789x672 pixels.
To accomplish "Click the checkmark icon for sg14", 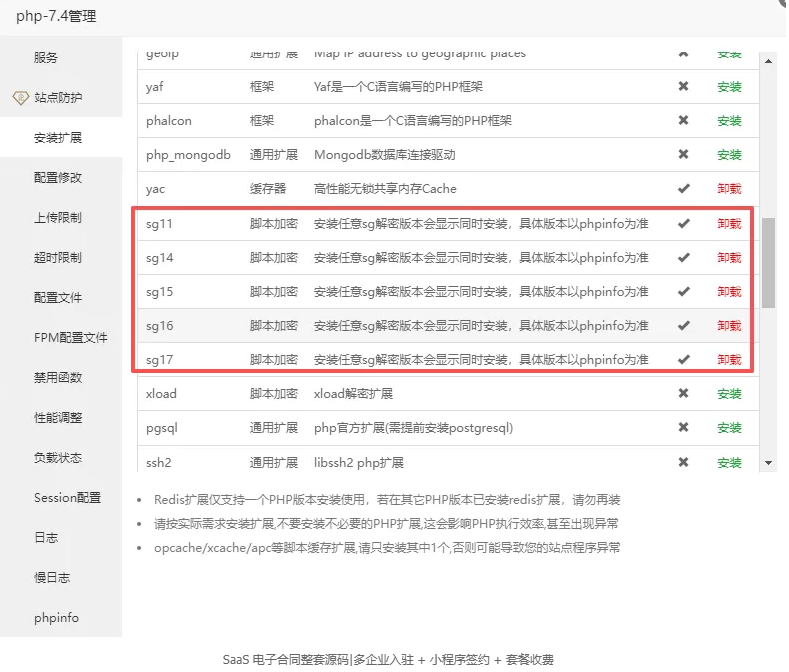I will point(683,257).
